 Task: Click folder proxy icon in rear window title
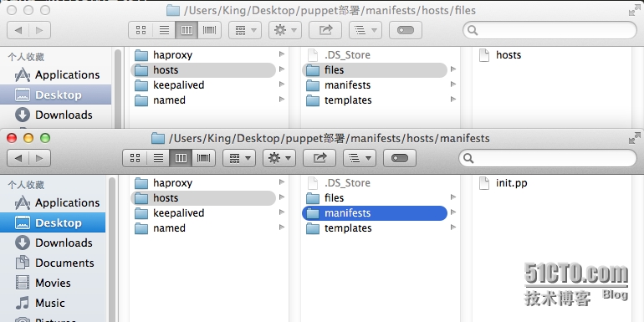(x=173, y=10)
